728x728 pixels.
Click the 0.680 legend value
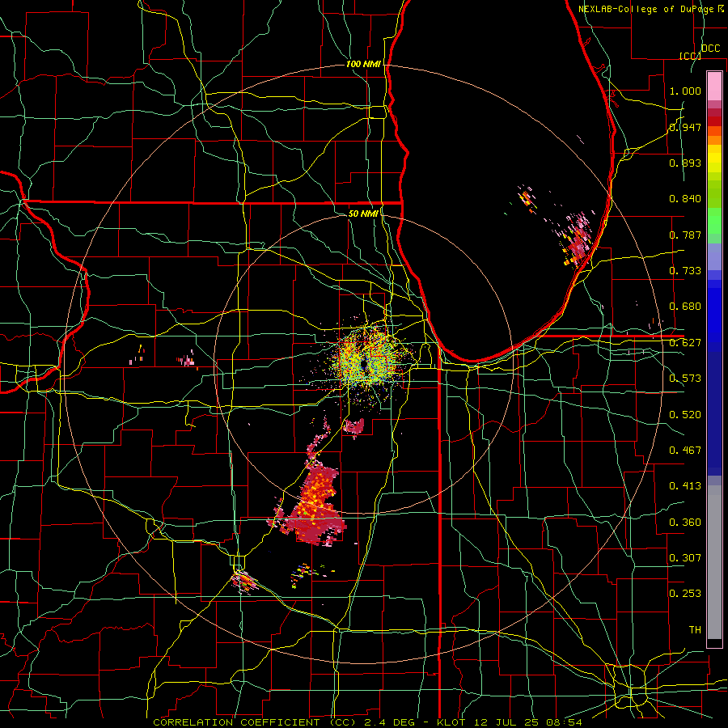pos(685,307)
